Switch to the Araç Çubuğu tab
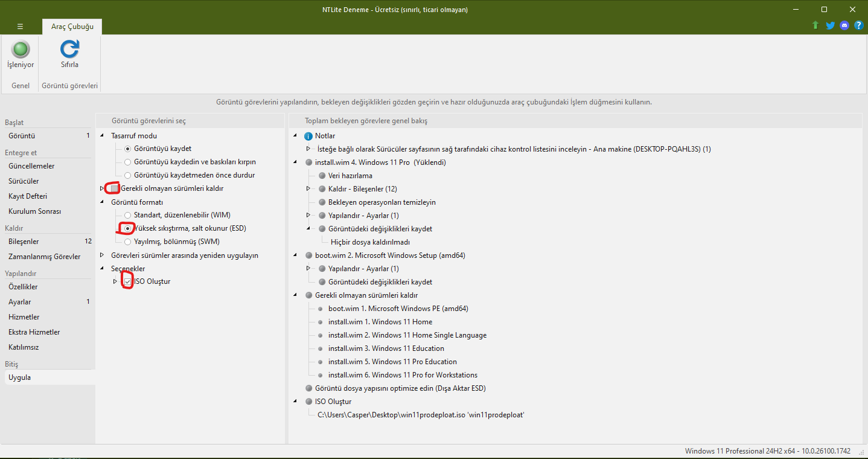Image resolution: width=868 pixels, height=459 pixels. click(72, 27)
